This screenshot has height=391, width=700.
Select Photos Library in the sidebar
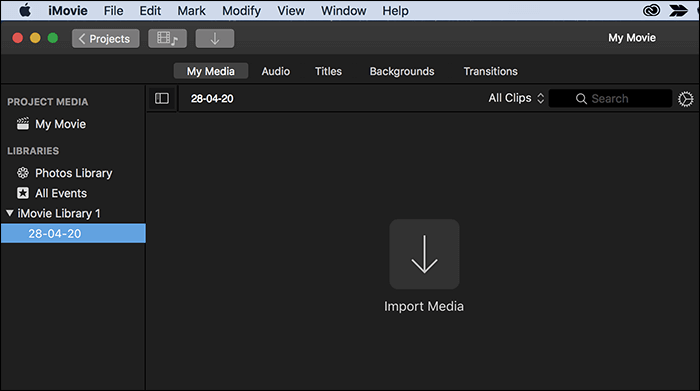click(x=73, y=173)
